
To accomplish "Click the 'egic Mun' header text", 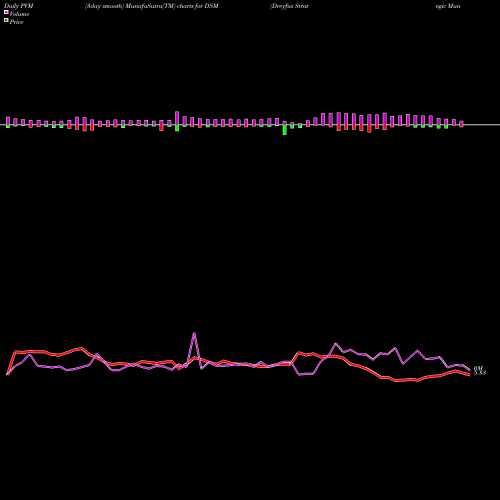I will click(448, 6).
